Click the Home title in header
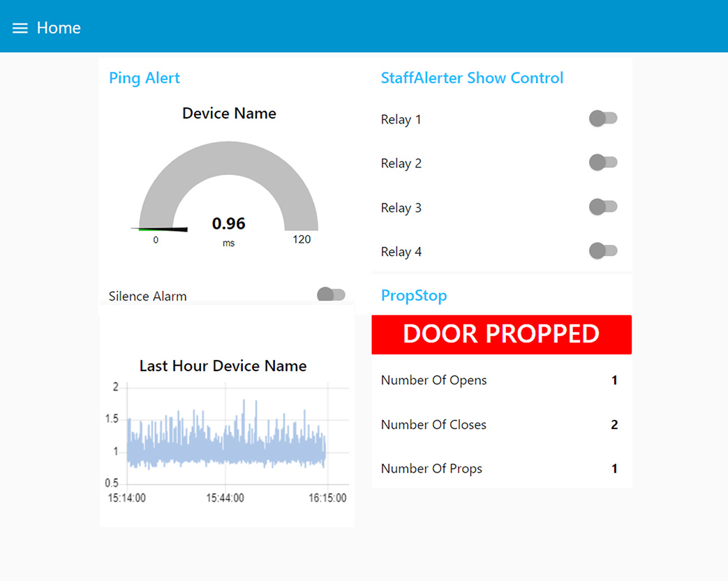The width and height of the screenshot is (728, 581). tap(59, 28)
